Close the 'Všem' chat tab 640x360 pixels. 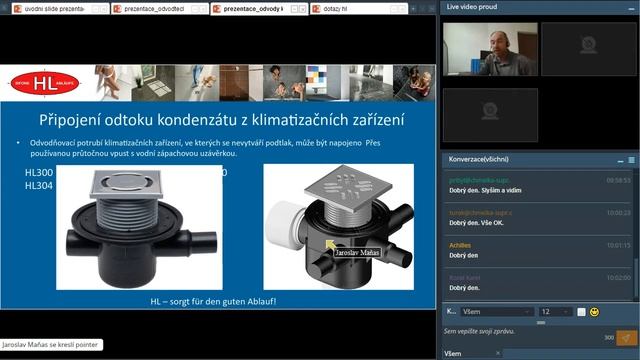coord(498,353)
